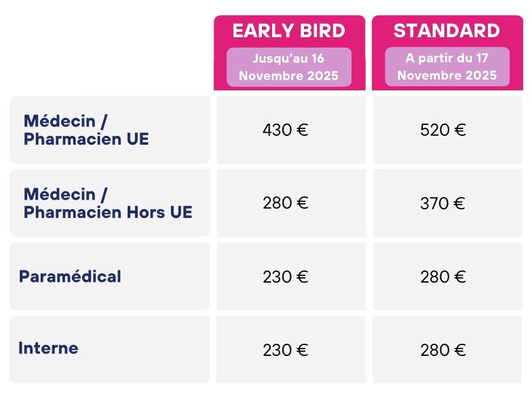The height and width of the screenshot is (394, 532).
Task: Click the Médecin / Pharmacien Hors UE label
Action: [x=108, y=203]
